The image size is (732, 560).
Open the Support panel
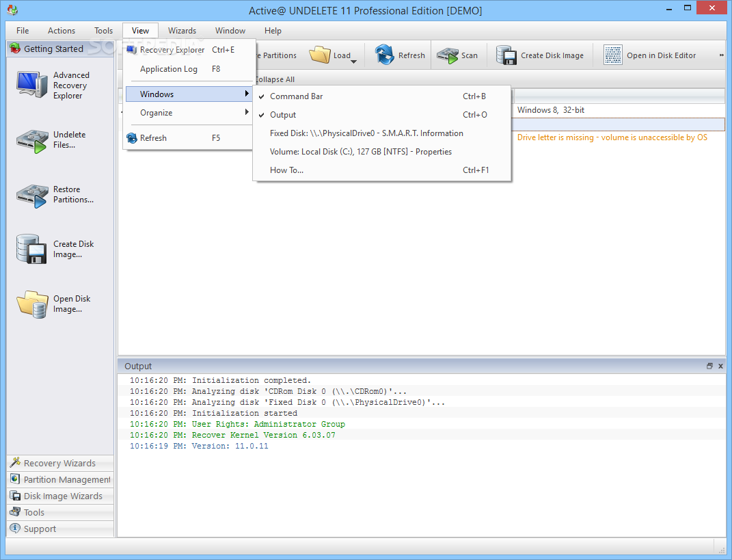[60, 529]
